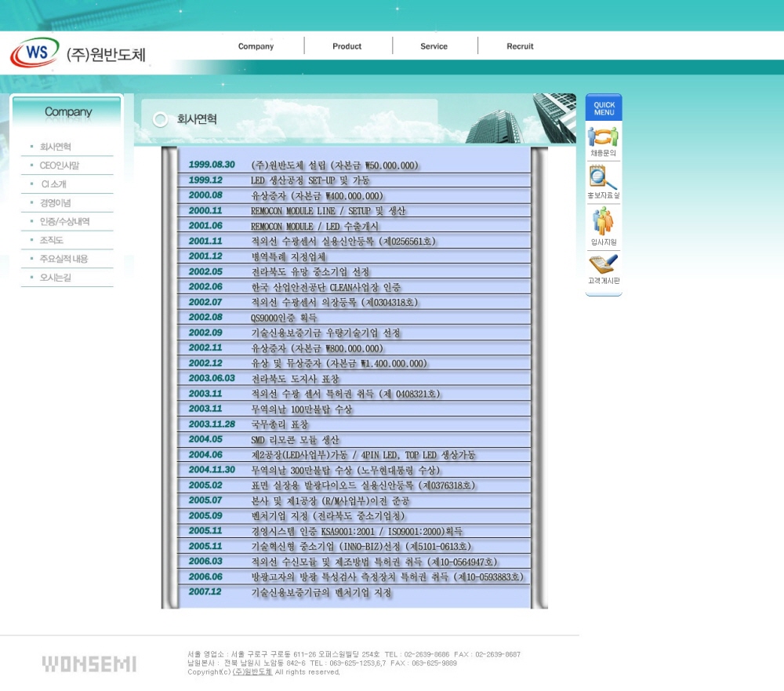Open 경영이념 sidebar page
Screen dimensions: 784x691
click(x=56, y=203)
